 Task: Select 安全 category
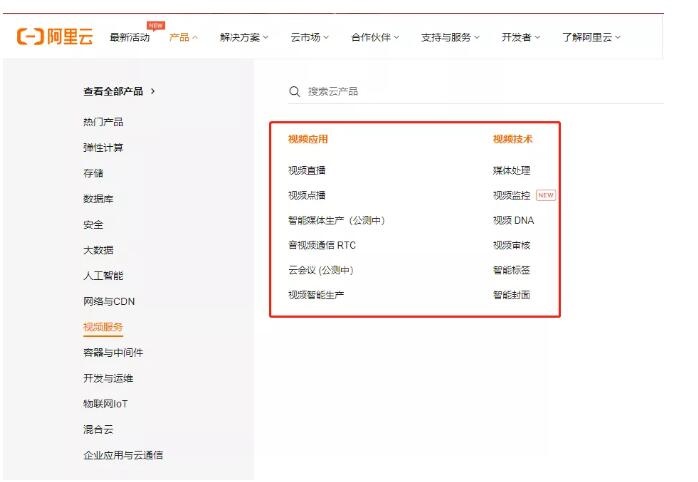click(x=93, y=225)
